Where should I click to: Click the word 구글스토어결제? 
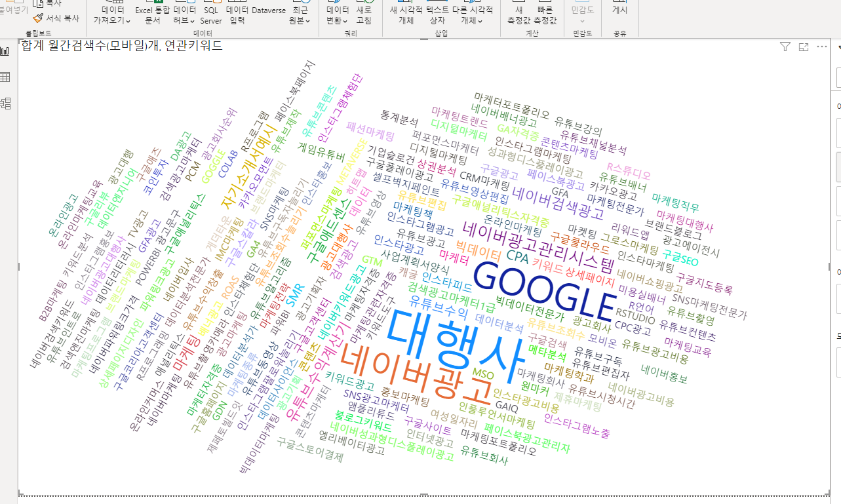click(x=310, y=450)
